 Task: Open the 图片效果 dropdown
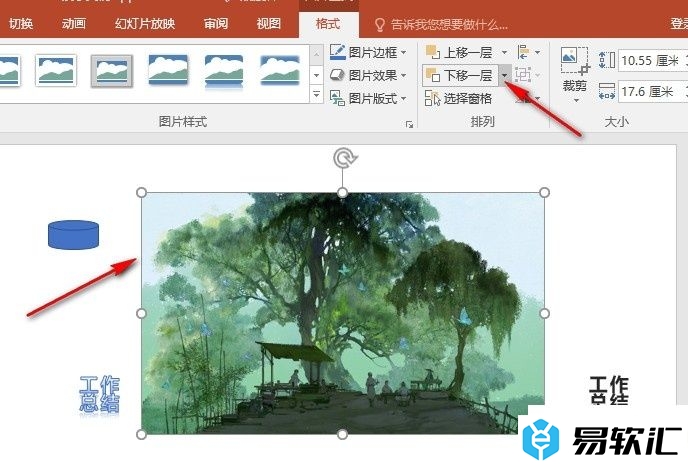403,75
